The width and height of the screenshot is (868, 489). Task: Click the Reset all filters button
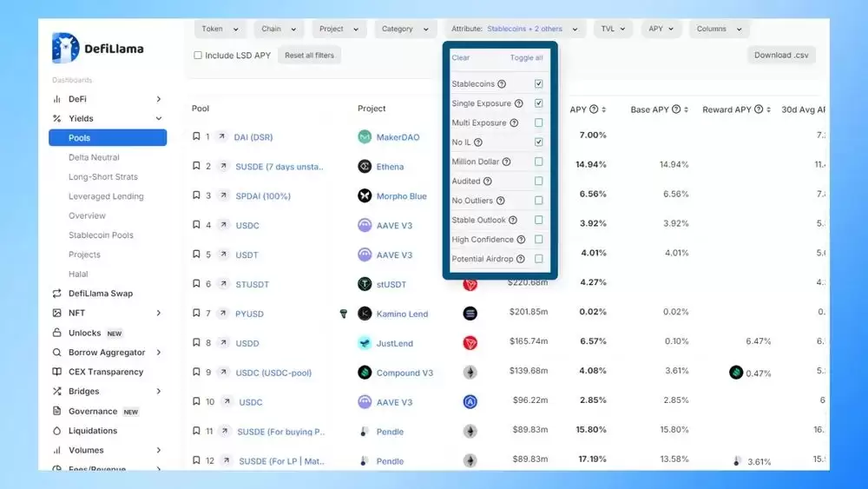click(x=310, y=56)
